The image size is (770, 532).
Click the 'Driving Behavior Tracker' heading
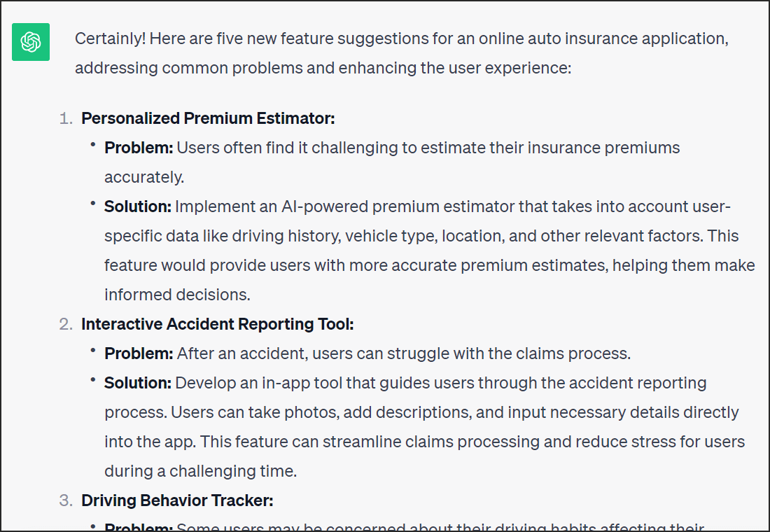coord(177,500)
